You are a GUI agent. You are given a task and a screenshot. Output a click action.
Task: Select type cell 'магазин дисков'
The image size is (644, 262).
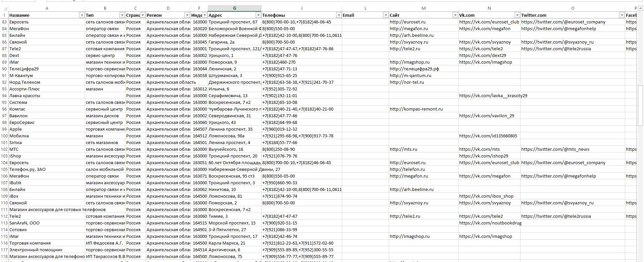[x=105, y=116]
